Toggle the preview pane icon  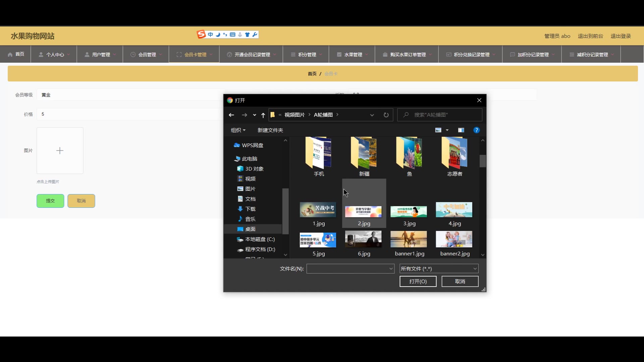(x=461, y=130)
